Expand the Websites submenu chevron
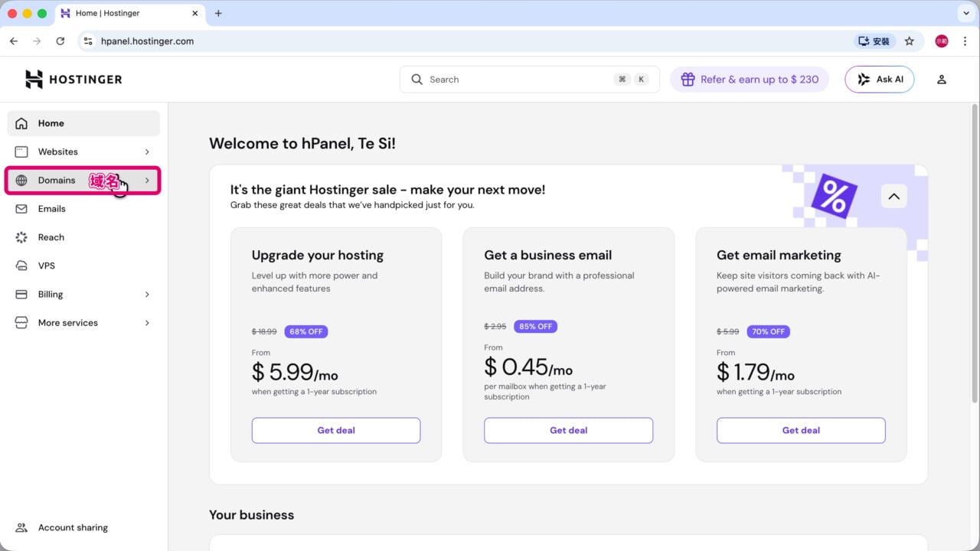 click(x=147, y=152)
